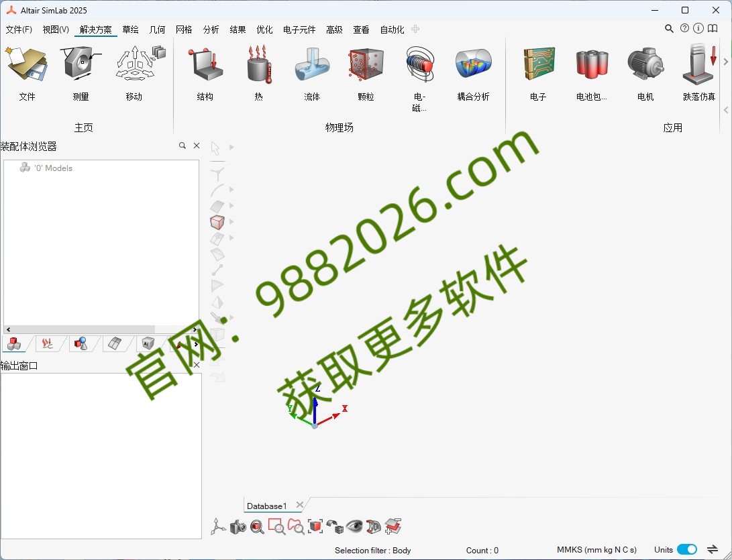The width and height of the screenshot is (732, 560).
Task: Select the model browser cubes tab
Action: click(15, 344)
